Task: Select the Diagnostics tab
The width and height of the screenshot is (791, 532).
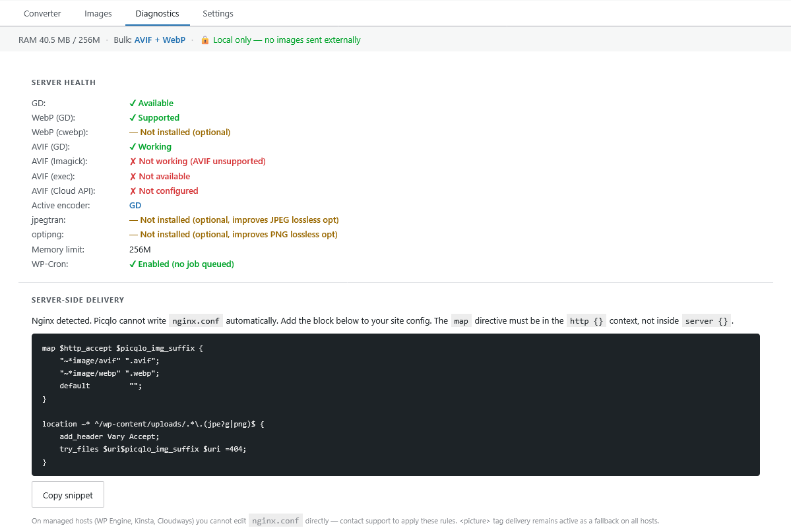Action: [158, 14]
